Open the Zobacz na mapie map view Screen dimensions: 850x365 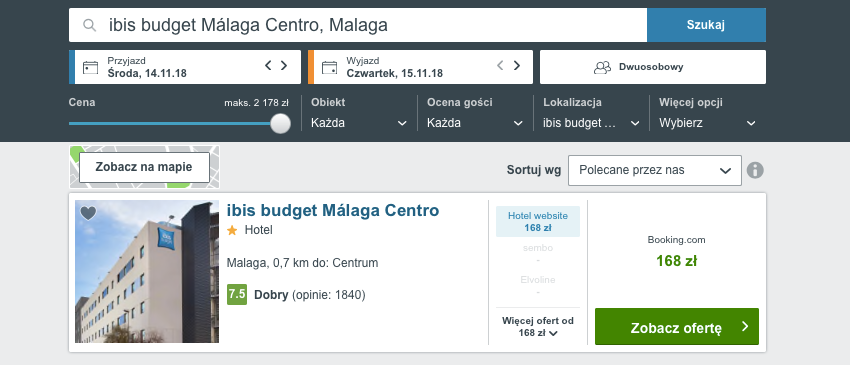click(144, 167)
